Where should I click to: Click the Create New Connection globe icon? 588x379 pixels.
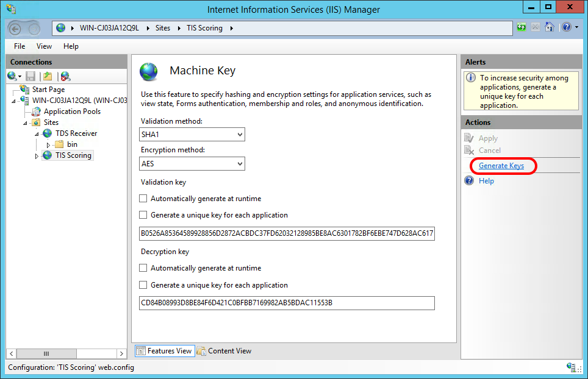coord(12,76)
